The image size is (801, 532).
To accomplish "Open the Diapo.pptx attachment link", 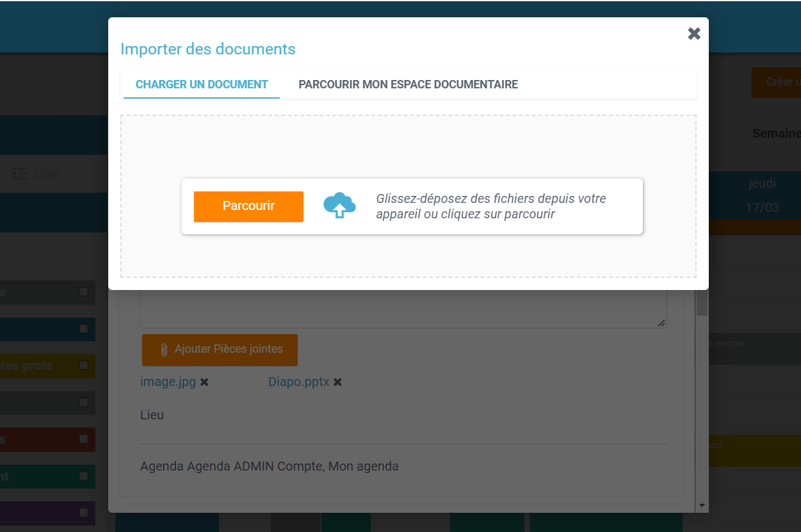I will (x=298, y=382).
